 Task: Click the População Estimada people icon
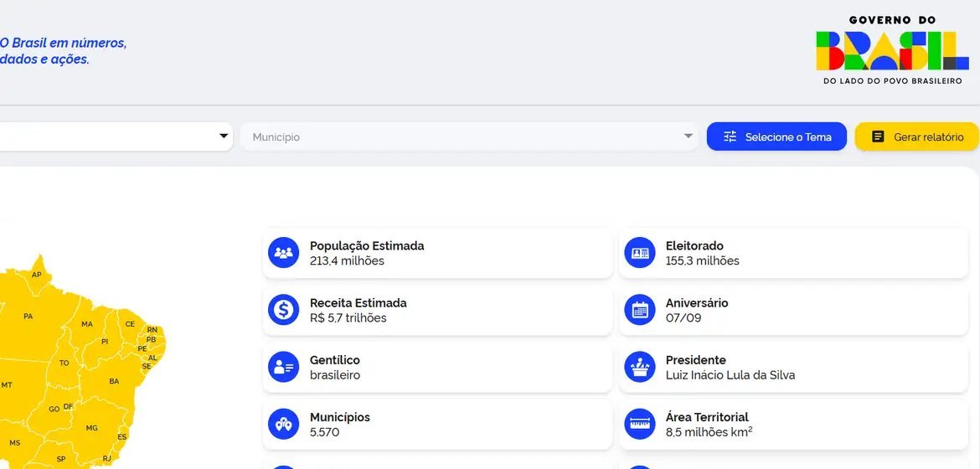tap(284, 253)
